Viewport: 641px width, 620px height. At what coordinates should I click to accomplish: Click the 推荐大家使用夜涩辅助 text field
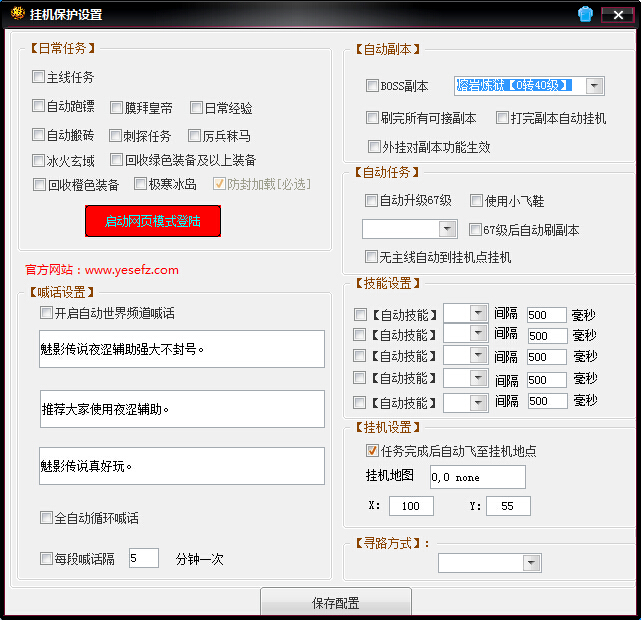click(x=182, y=409)
